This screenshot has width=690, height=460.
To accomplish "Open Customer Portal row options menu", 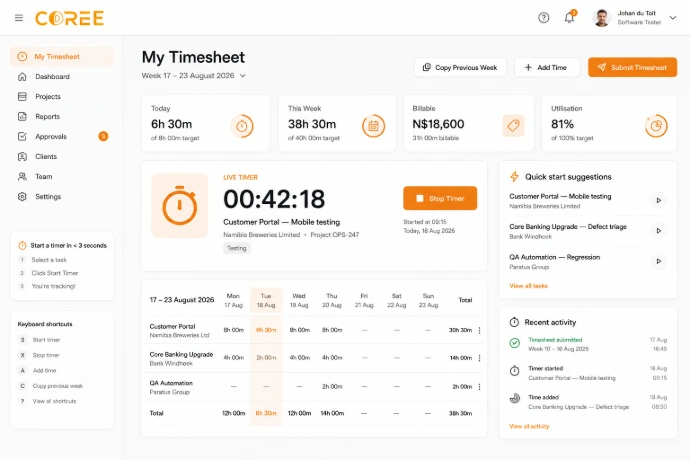I will tap(479, 330).
